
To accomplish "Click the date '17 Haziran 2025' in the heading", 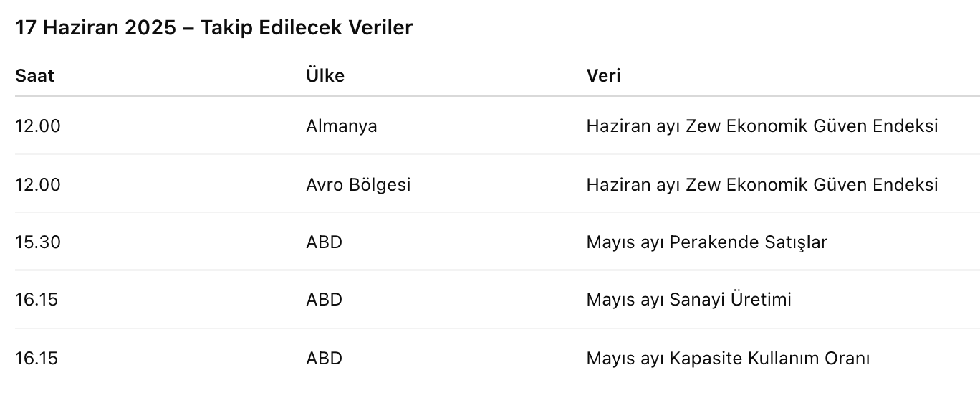I will click(x=94, y=28).
